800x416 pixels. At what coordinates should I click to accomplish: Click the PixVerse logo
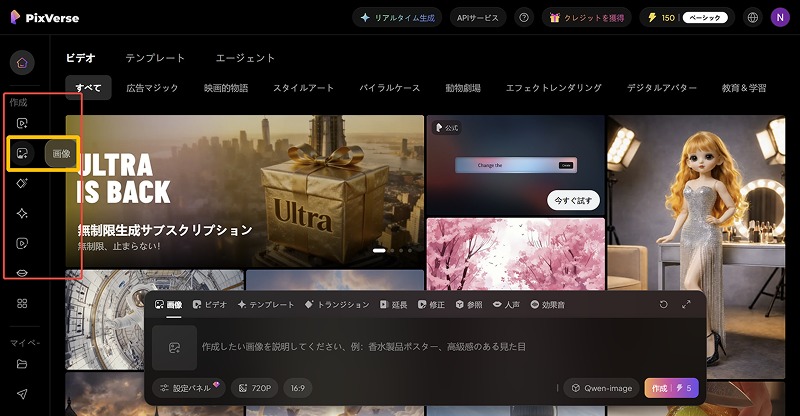(44, 17)
